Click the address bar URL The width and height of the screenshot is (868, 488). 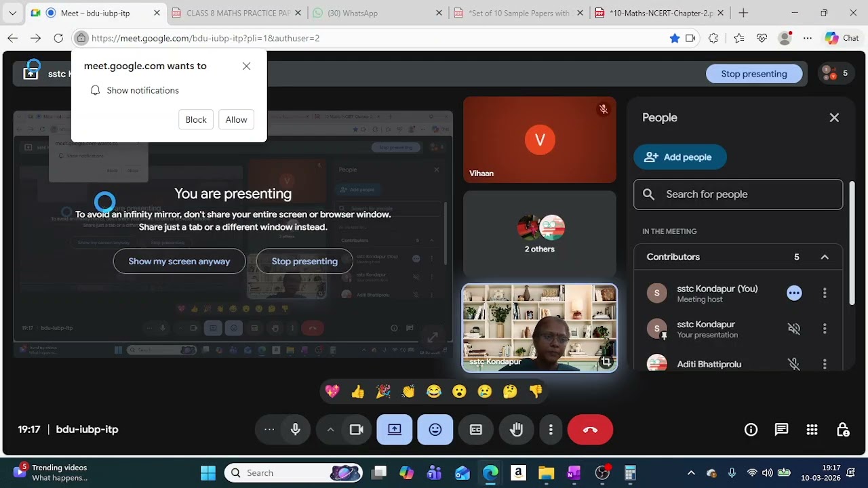205,38
